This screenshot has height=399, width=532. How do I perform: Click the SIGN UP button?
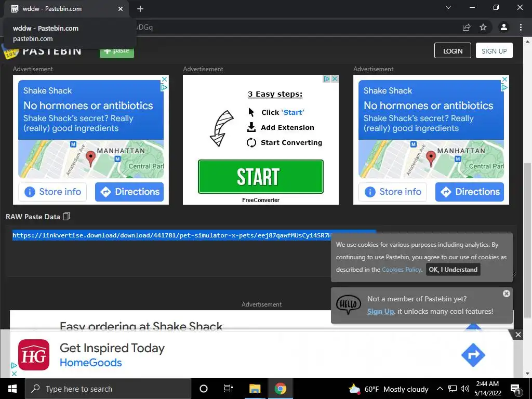[494, 50]
